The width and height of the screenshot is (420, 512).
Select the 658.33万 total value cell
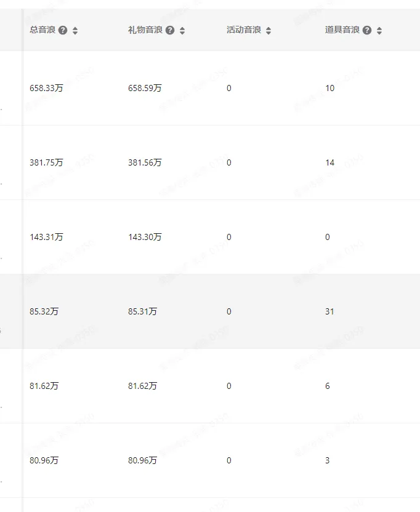coord(46,88)
